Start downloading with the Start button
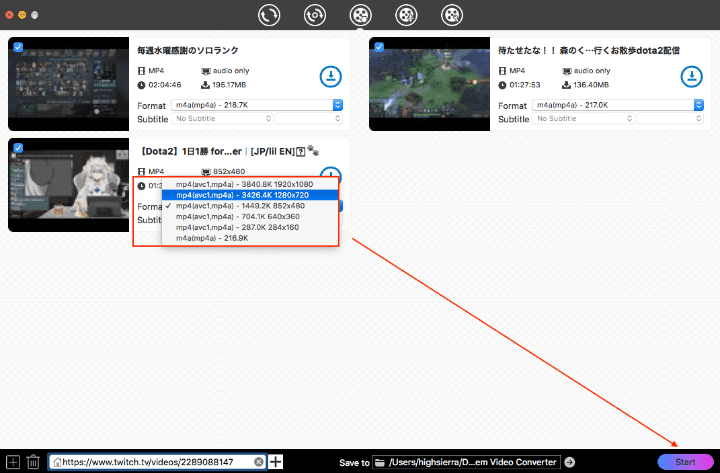The image size is (720, 473). [685, 462]
